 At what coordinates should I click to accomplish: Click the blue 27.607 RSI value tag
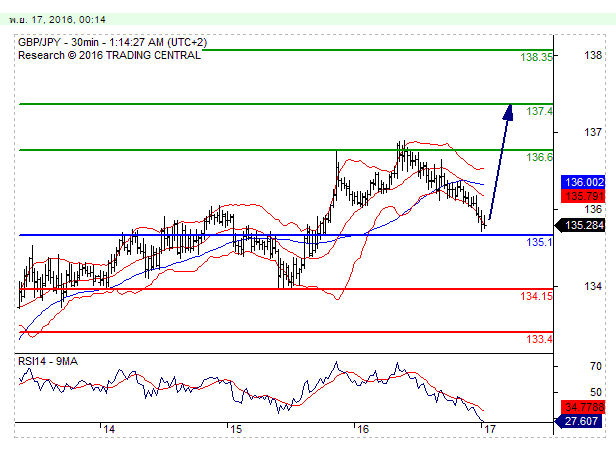[578, 421]
